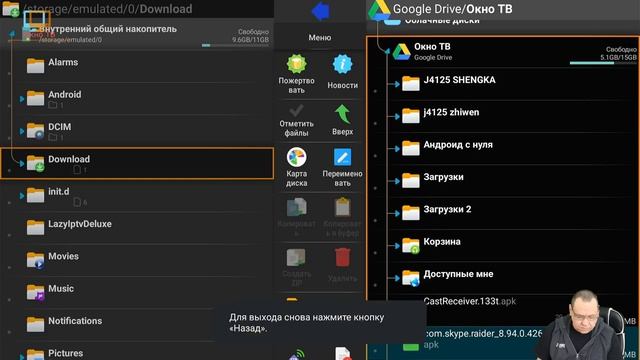Click the Вверх label

tap(342, 132)
